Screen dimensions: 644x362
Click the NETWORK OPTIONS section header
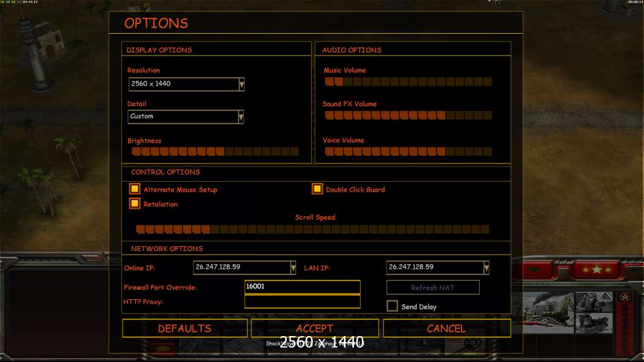pyautogui.click(x=167, y=249)
